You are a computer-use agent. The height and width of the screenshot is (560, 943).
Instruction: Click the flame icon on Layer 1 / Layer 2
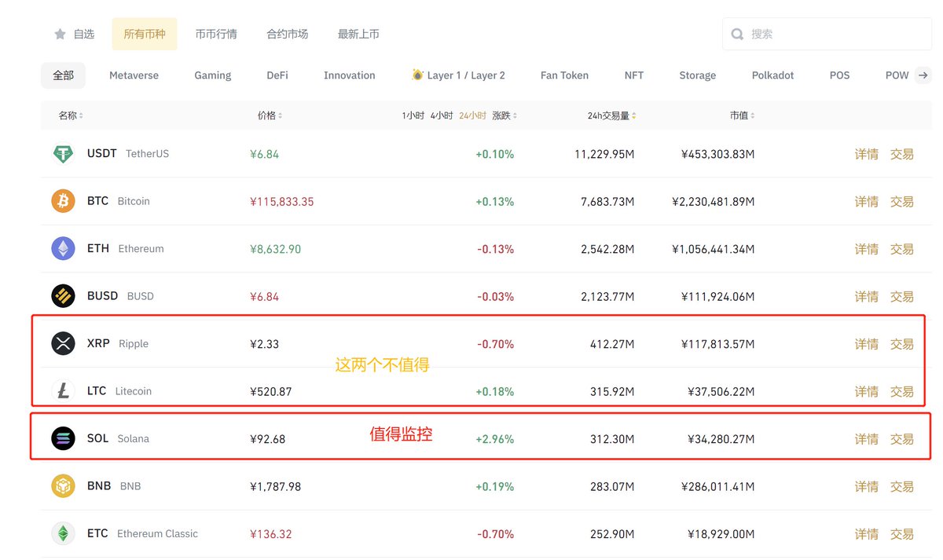417,75
